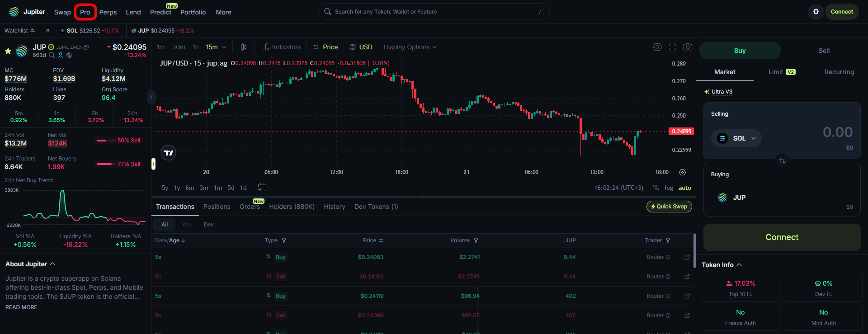Open the settings gear icon

[x=816, y=12]
